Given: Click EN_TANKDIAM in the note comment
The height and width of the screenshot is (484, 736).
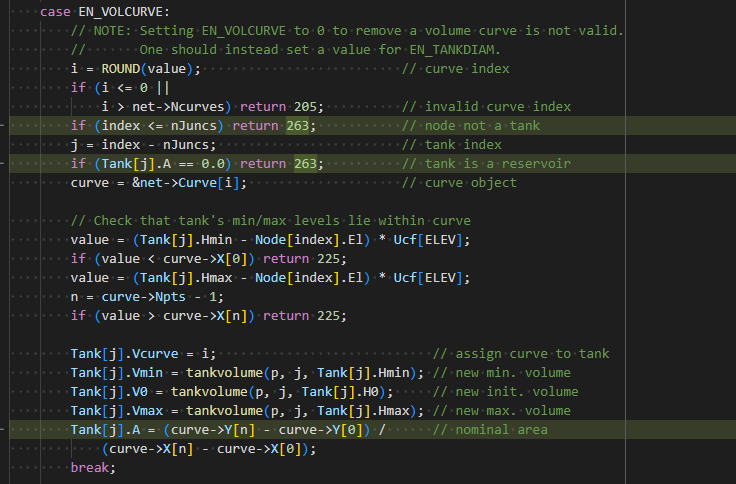Looking at the screenshot, I should point(451,50).
